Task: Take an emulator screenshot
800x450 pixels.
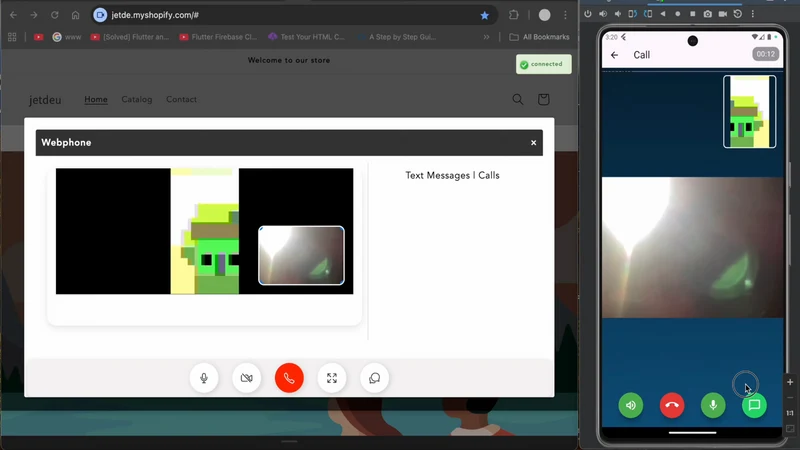Action: click(x=708, y=14)
